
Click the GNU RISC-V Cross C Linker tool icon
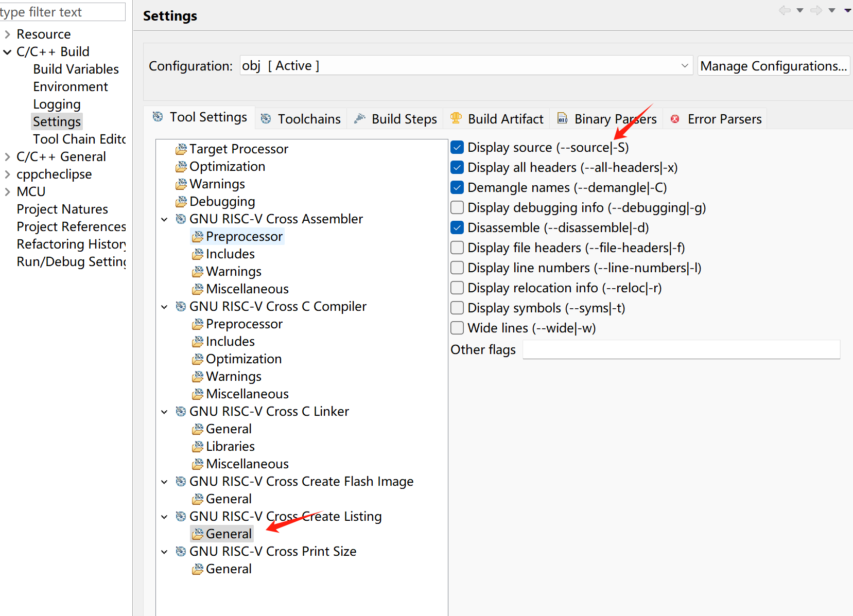pos(181,412)
